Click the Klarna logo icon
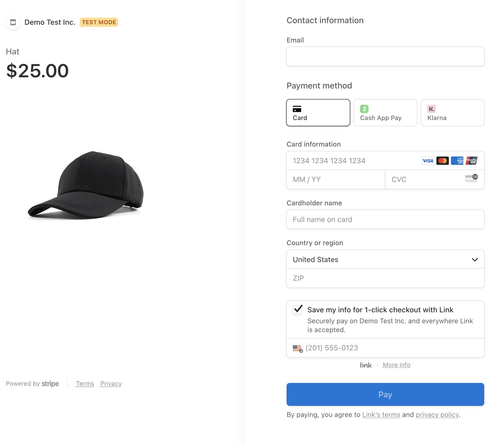 [431, 109]
